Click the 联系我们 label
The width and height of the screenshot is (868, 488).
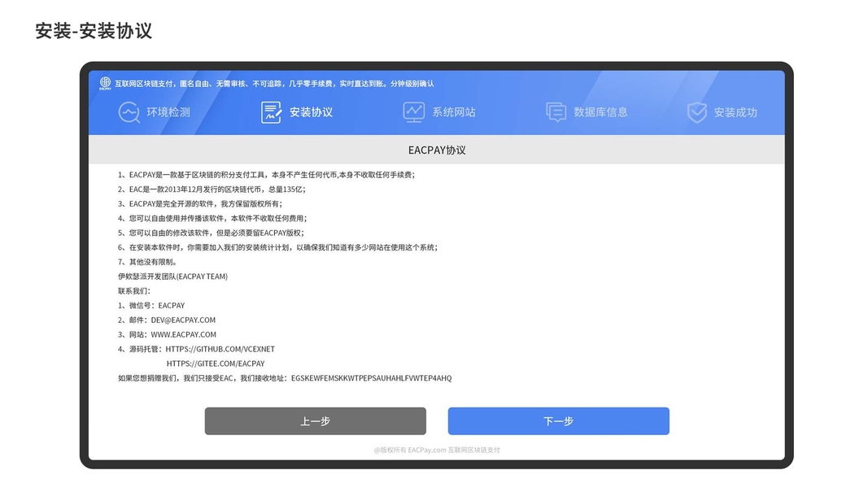[x=133, y=291]
